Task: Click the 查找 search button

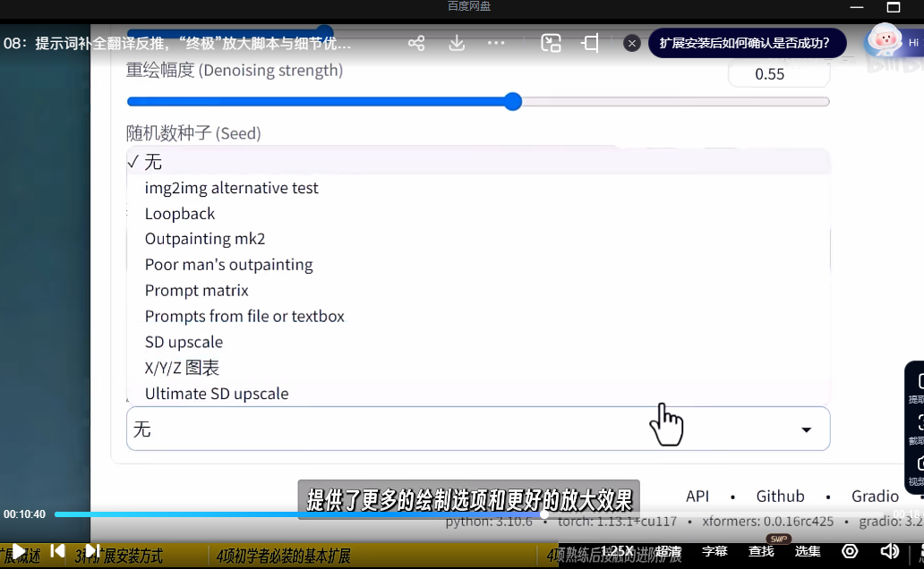Action: coord(761,551)
